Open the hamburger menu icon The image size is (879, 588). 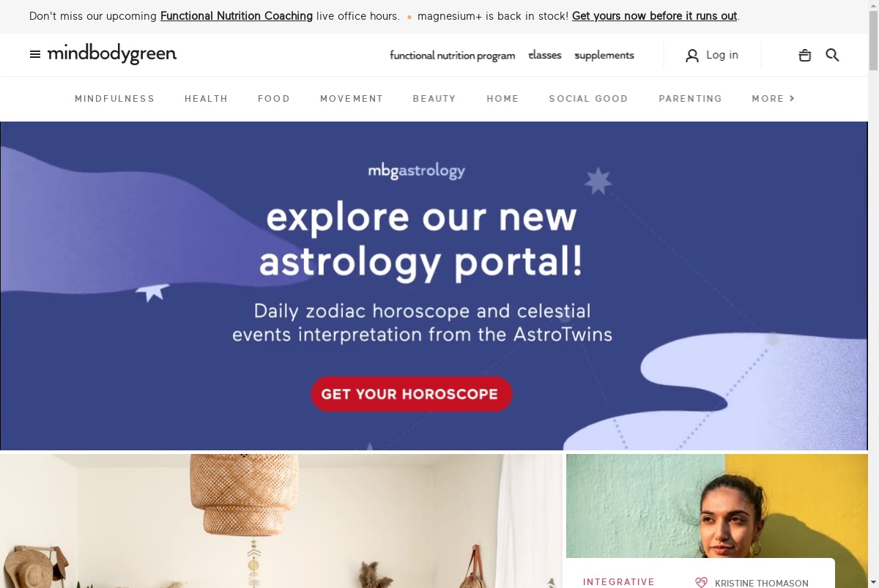(x=35, y=54)
